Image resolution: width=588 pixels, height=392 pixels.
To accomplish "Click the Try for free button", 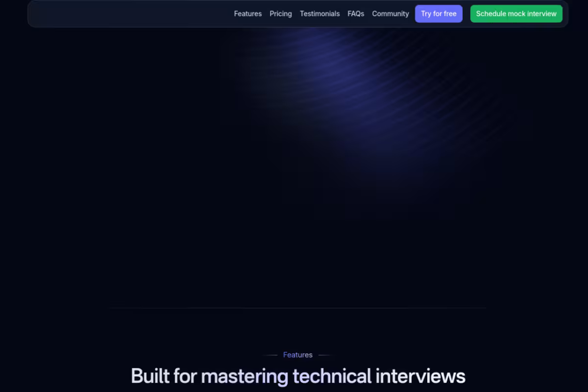I will [439, 14].
